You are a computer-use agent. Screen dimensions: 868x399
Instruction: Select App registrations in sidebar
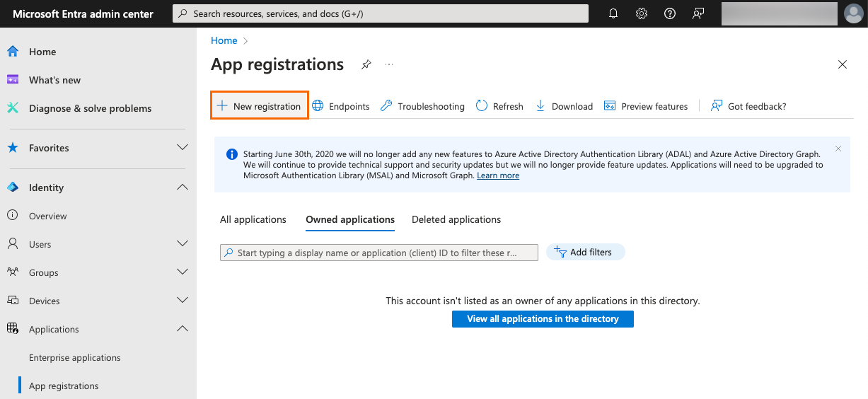click(x=64, y=386)
